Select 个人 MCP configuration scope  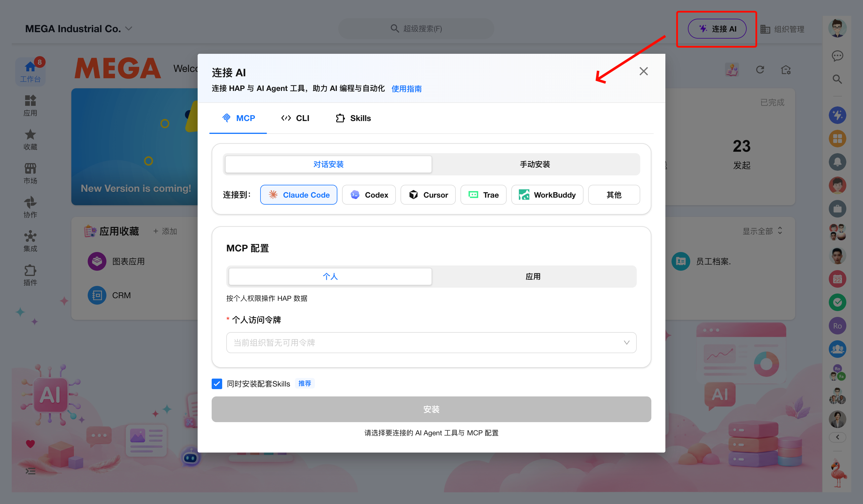click(x=330, y=276)
